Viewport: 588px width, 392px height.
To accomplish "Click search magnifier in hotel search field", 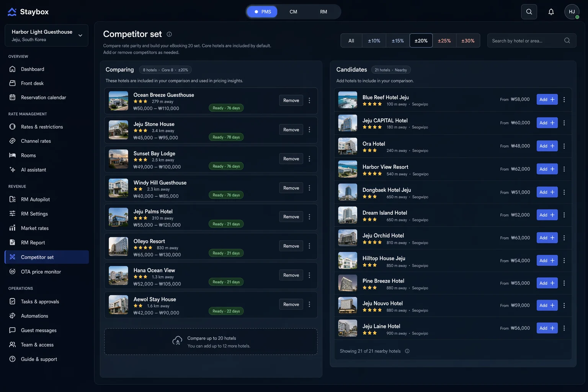I will tap(567, 41).
